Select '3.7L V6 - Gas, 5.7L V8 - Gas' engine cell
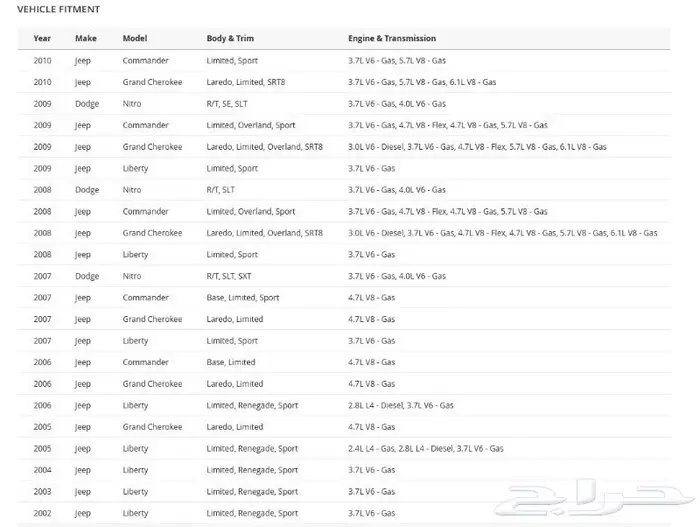 (397, 61)
